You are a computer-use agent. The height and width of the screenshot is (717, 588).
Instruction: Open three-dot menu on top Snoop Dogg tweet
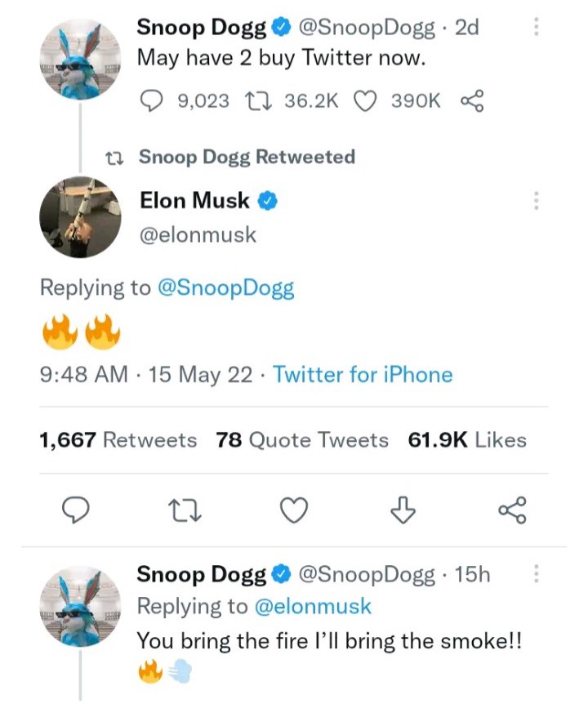pos(536,27)
